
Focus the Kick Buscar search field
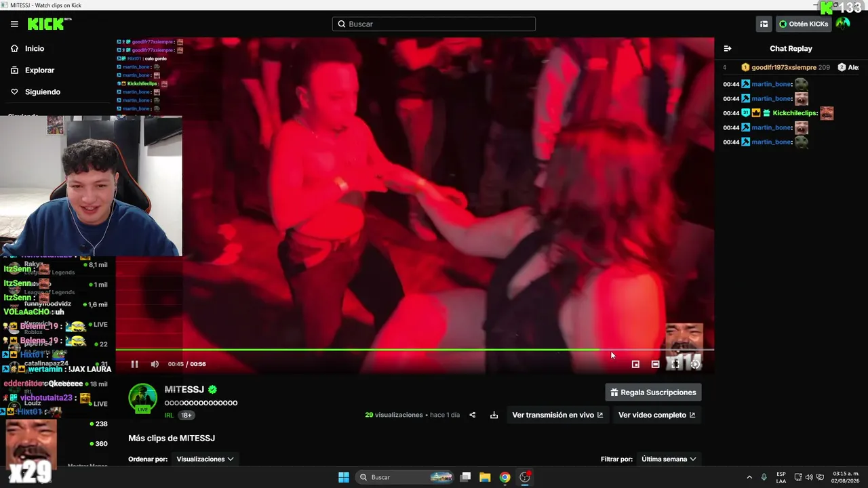(434, 24)
